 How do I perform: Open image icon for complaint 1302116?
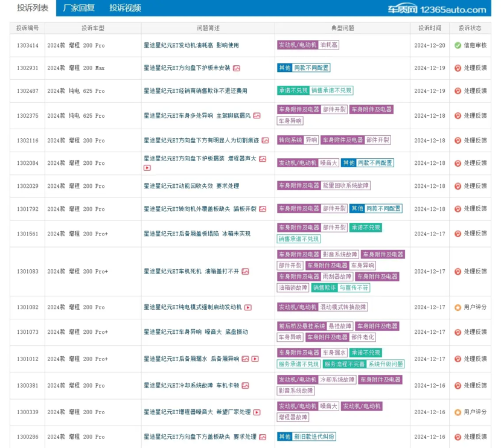point(265,140)
